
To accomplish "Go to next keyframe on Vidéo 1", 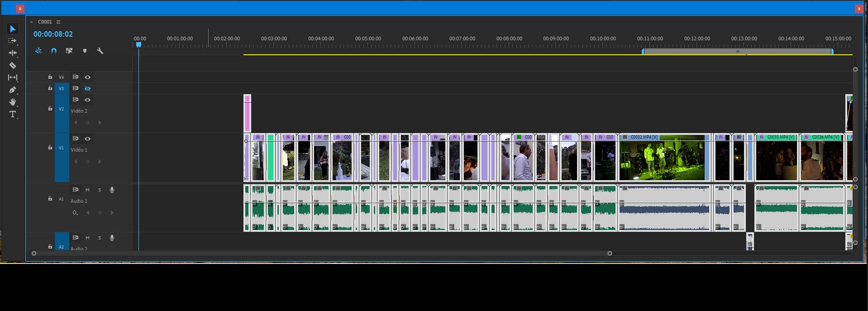I will 100,162.
